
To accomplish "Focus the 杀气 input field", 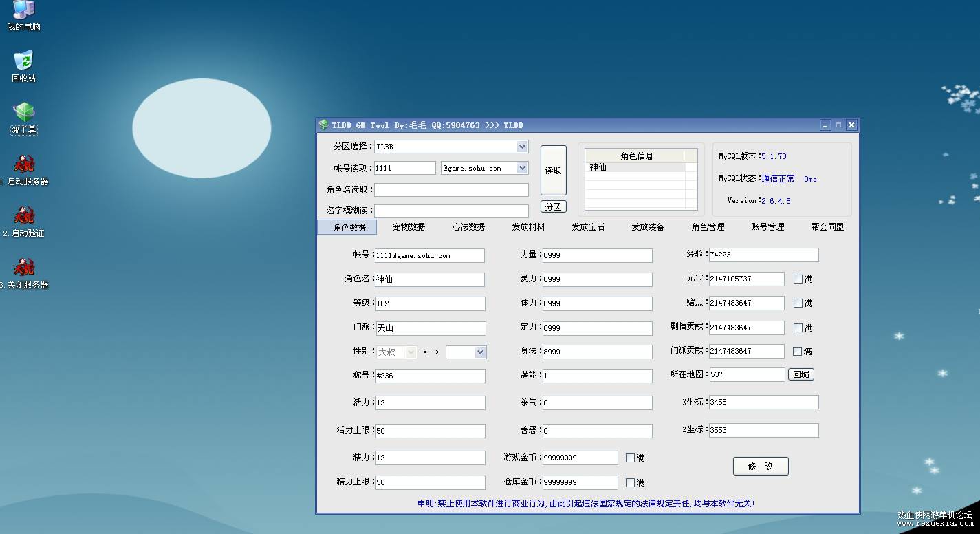I will 597,403.
